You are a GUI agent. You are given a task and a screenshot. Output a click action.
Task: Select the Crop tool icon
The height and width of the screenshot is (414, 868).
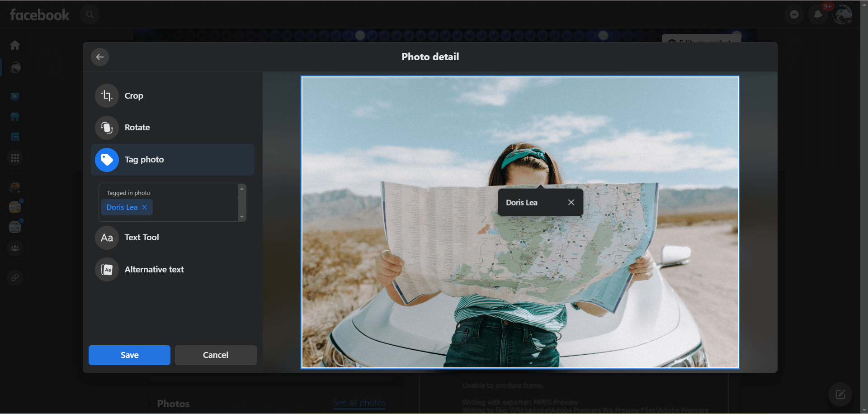coord(107,95)
